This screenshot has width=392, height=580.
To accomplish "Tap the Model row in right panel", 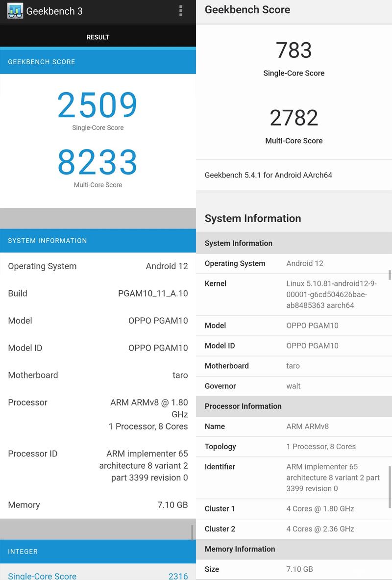I will point(294,326).
